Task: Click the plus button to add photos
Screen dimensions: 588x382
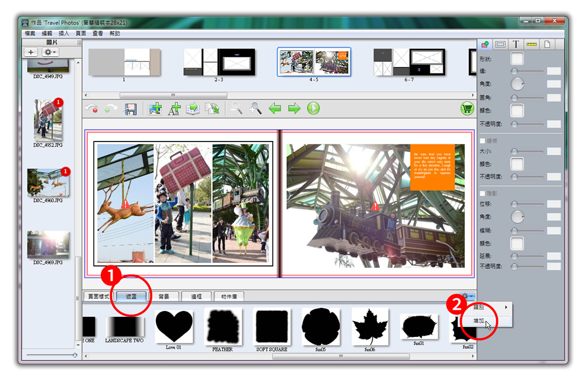Action: 31,53
